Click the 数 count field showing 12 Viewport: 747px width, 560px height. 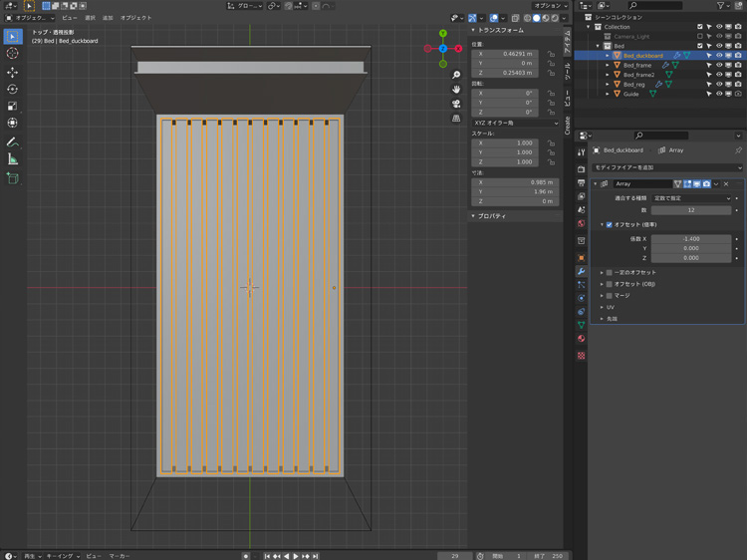click(691, 210)
